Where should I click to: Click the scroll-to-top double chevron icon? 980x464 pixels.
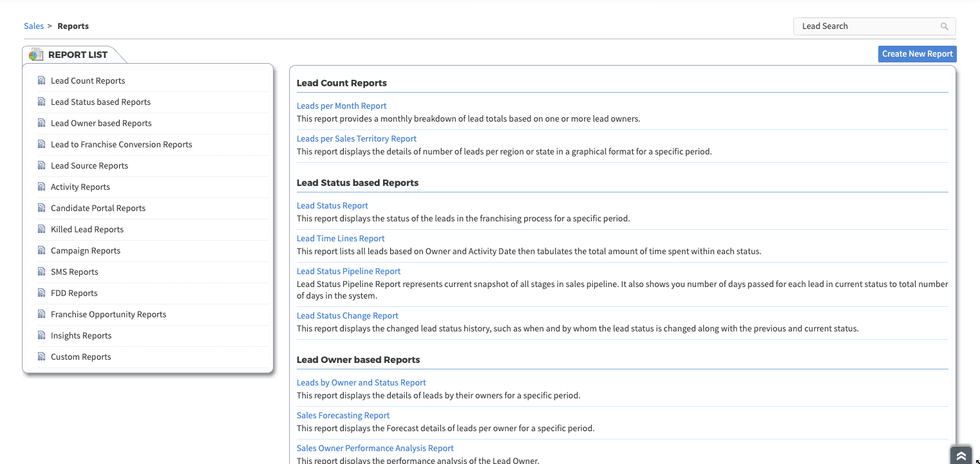961,456
